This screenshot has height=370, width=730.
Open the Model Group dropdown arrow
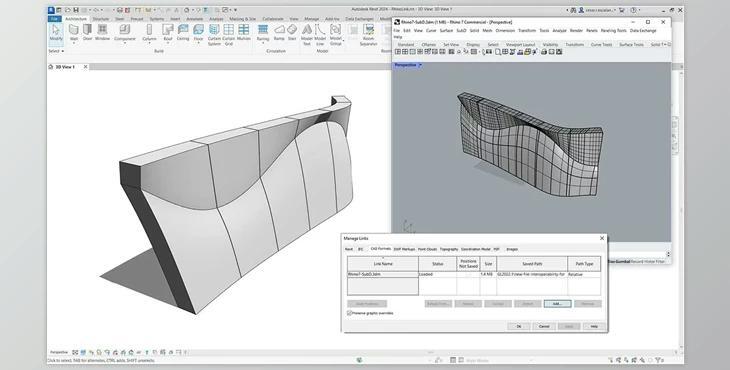point(343,41)
